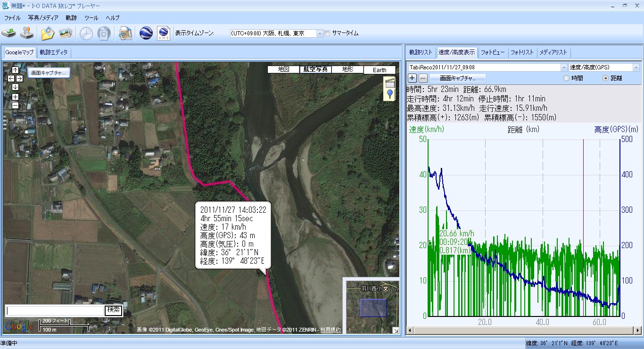Pan the map down with arrow
Screen dimensions: 644x349
[15, 87]
